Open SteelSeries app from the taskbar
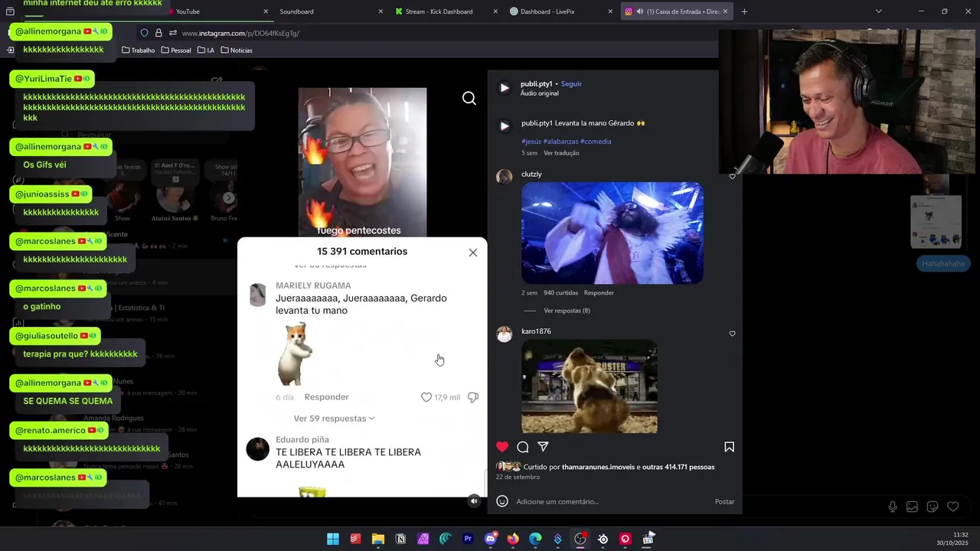The height and width of the screenshot is (551, 980). 603,539
